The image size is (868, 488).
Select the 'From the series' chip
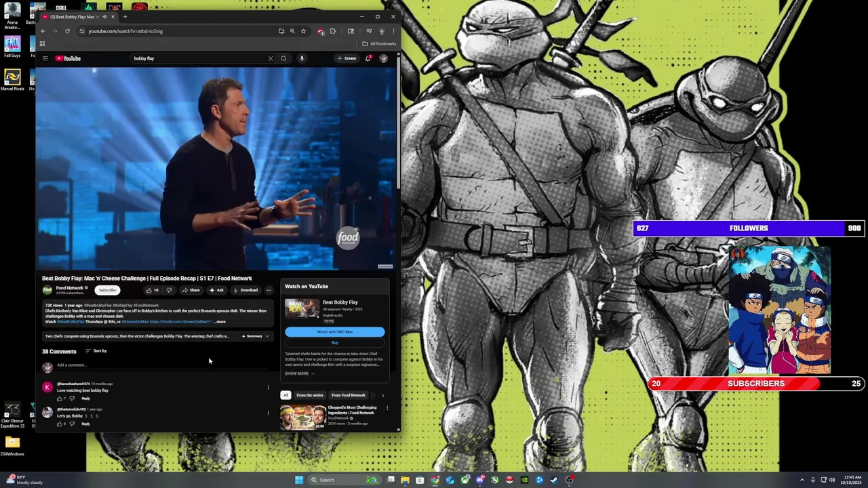click(x=310, y=395)
